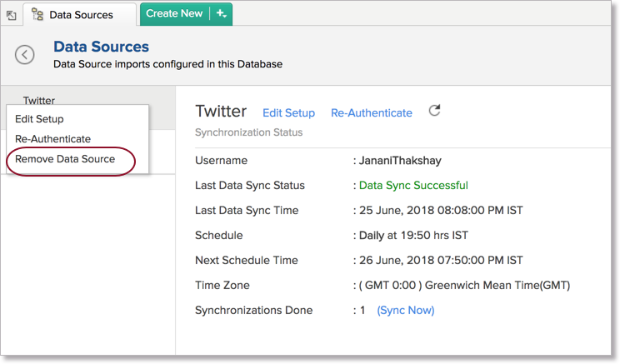This screenshot has width=620, height=364.
Task: Select Remove Data Source menu option
Action: pos(65,159)
